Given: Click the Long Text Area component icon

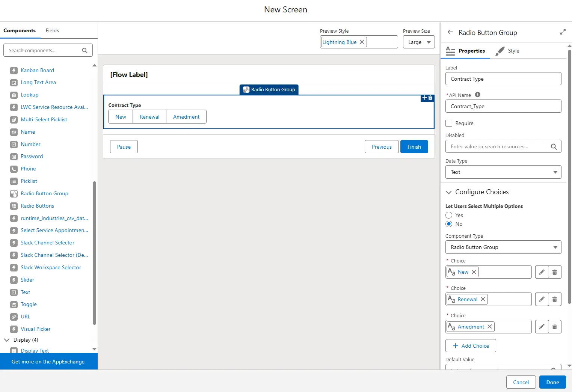Looking at the screenshot, I should [14, 83].
